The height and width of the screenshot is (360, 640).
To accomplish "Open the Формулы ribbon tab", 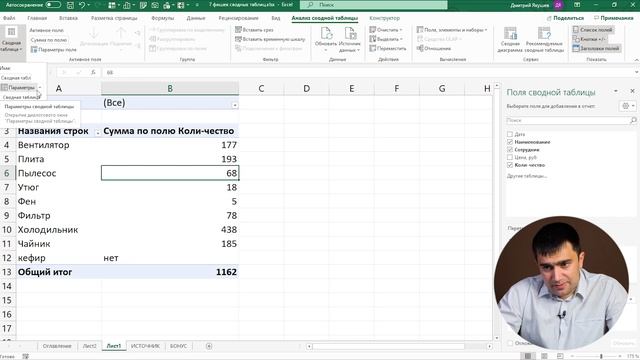I will 162,18.
